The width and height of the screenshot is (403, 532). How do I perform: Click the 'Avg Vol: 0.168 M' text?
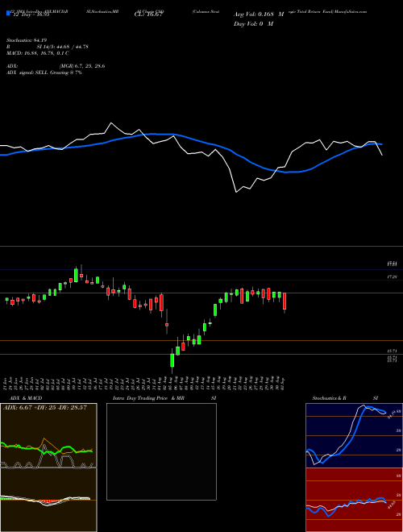click(x=259, y=15)
